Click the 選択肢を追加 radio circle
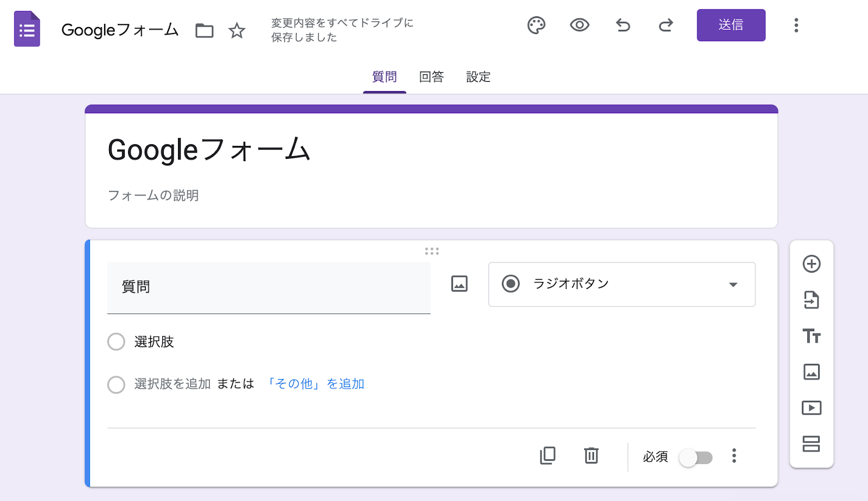Screen dimensions: 868x501 [116, 384]
